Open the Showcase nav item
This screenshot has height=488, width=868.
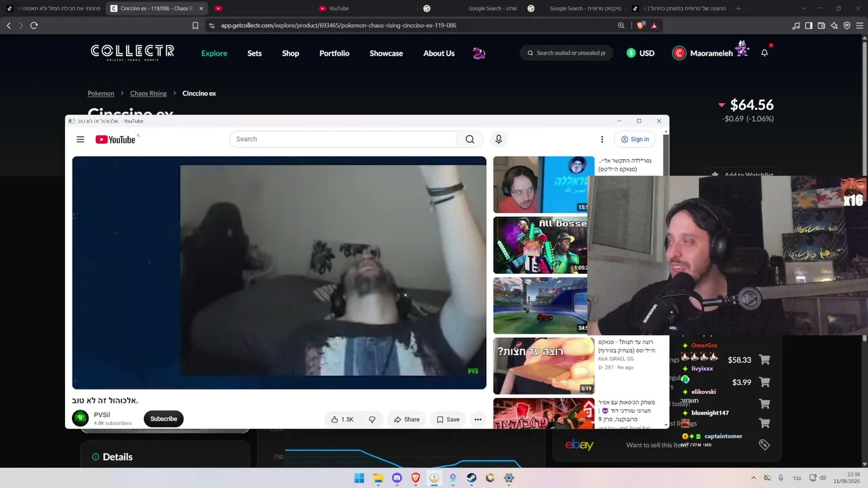387,53
